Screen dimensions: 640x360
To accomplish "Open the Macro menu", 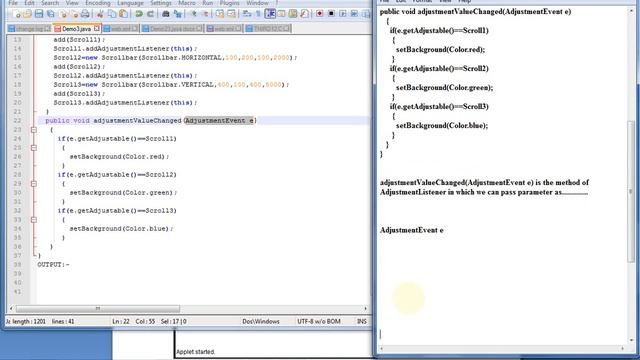I will pos(187,3).
